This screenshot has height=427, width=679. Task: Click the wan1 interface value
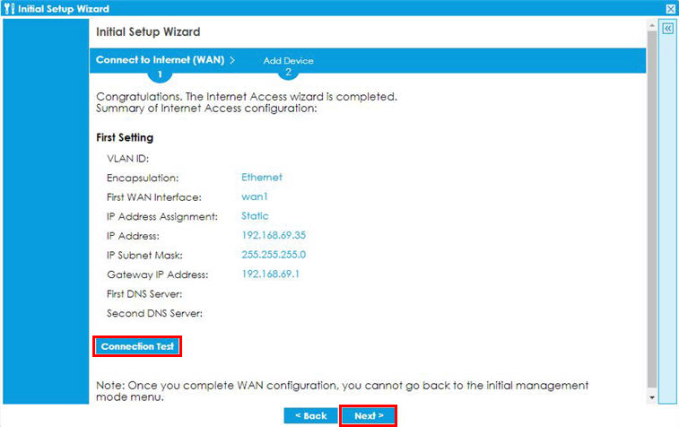point(254,197)
